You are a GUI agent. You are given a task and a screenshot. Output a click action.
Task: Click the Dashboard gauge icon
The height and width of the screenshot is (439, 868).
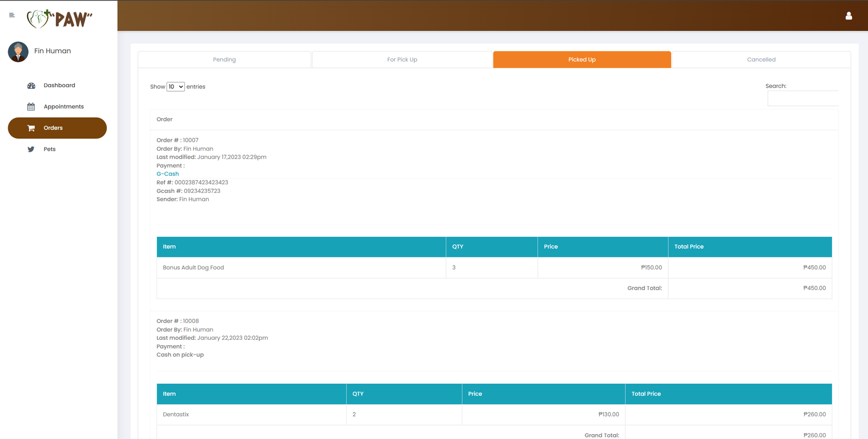tap(31, 86)
